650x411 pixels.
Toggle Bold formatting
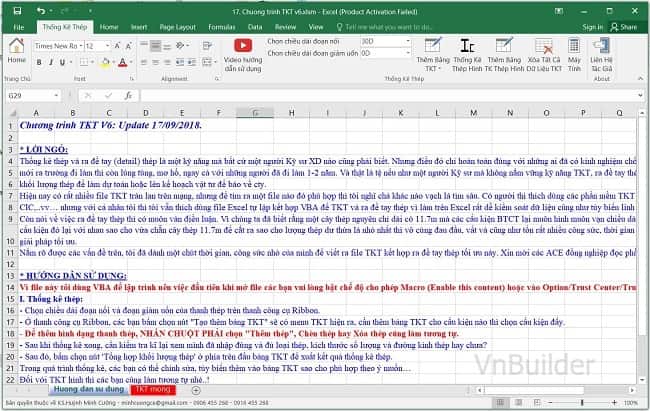[40, 62]
